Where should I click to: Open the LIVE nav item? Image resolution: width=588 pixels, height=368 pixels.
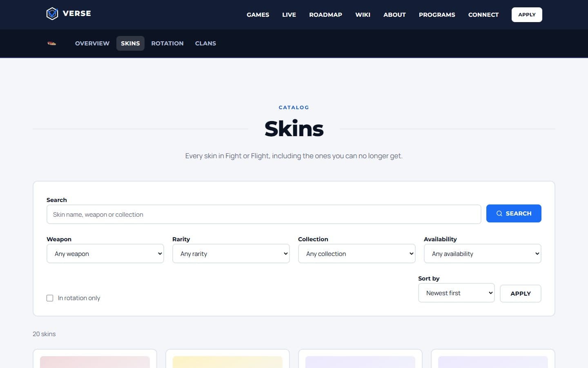pos(289,15)
